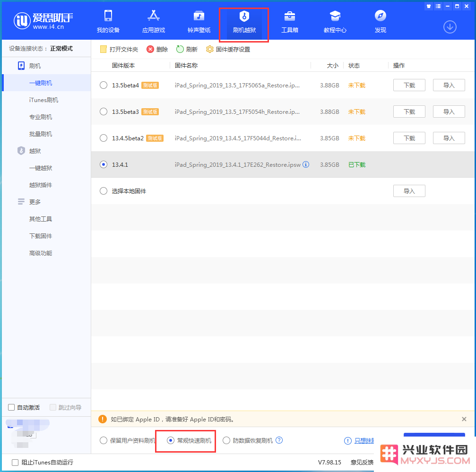Select the 13.4.1 firmware radio button
The width and height of the screenshot is (476, 472).
(x=104, y=164)
